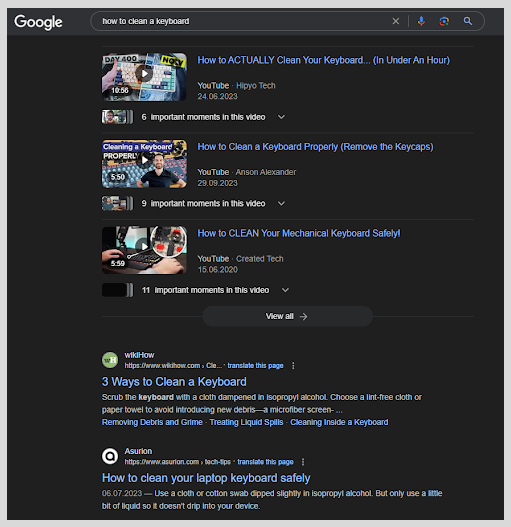Click the '6 important moments in this video' label
The width and height of the screenshot is (511, 527).
tap(203, 117)
